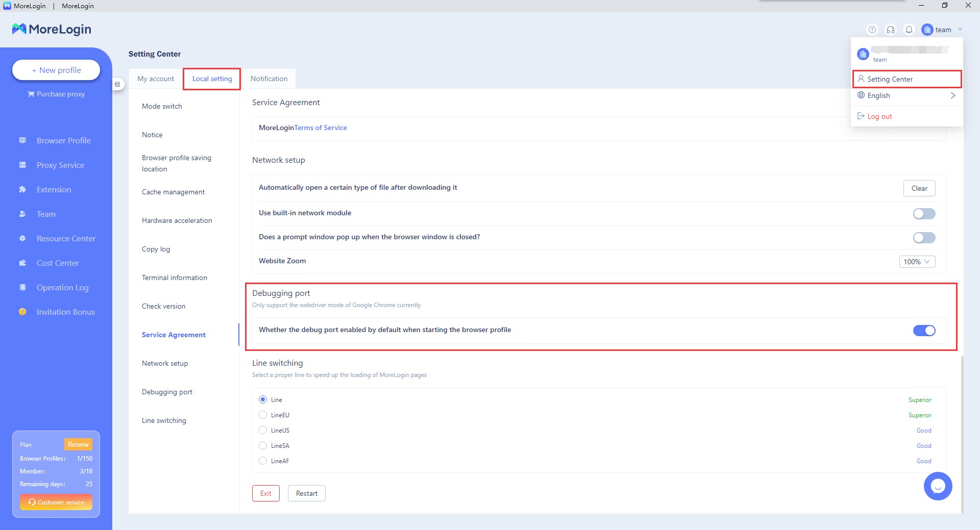Select the LineUS radio option
The height and width of the screenshot is (530, 980).
[x=263, y=430]
